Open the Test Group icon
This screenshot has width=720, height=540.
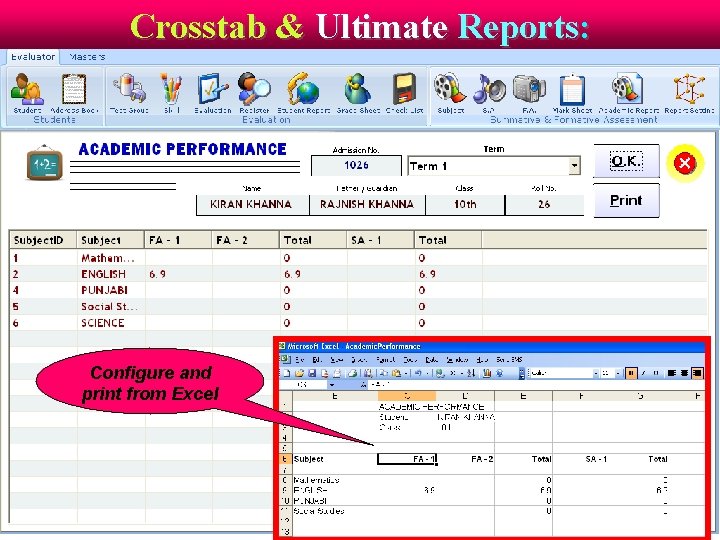[129, 88]
